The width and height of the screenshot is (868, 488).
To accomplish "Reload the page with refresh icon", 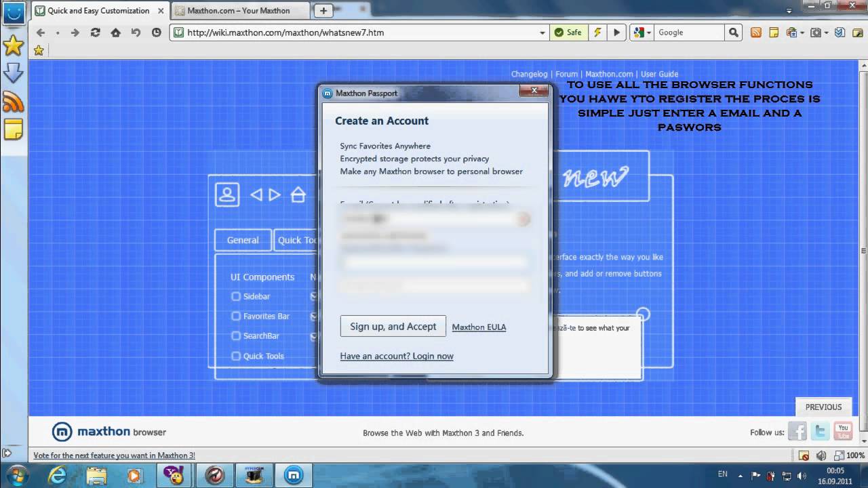I will pos(95,33).
